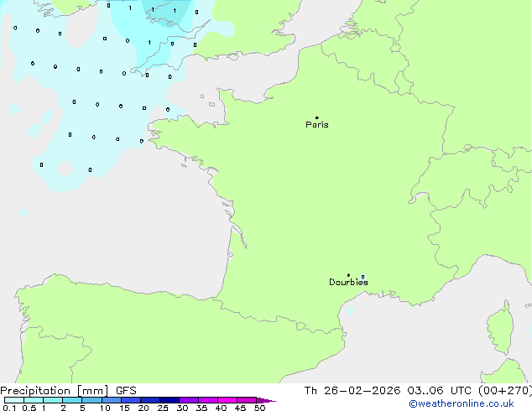Select the 25–30 mm dark navy swatch
This screenshot has width=532, height=411.
[x=169, y=400]
